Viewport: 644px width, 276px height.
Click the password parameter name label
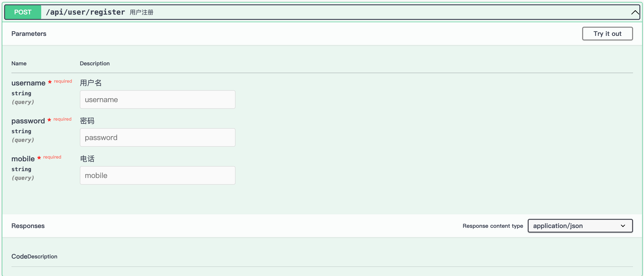click(28, 121)
